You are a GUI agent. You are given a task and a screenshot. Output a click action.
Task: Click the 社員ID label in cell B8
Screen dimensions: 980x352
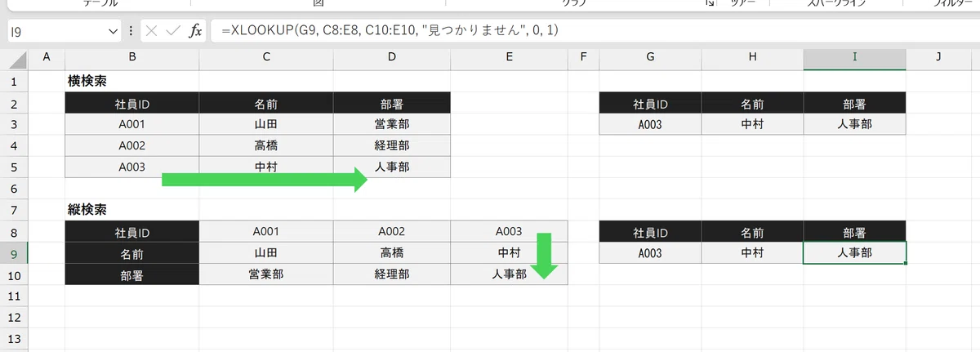pos(131,231)
